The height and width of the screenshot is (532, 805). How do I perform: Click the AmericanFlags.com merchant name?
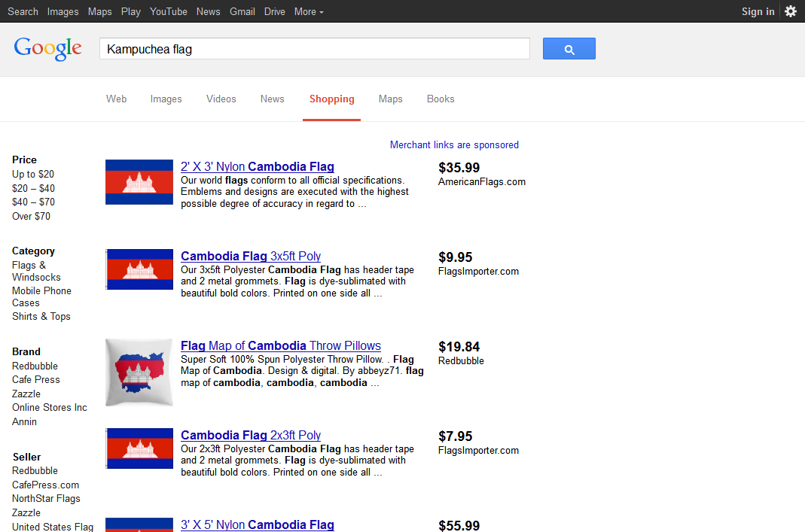tap(481, 181)
